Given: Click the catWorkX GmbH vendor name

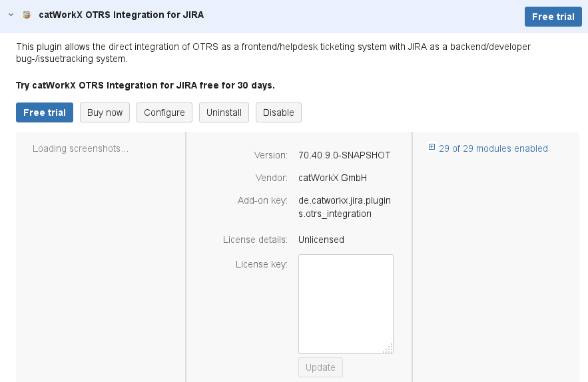Looking at the screenshot, I should [332, 178].
